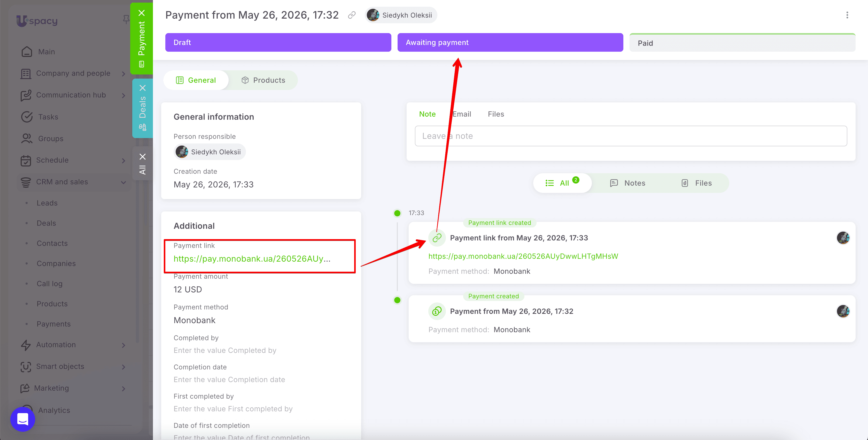Screen dimensions: 868x440
Task: Open the three-dot more options menu
Action: pyautogui.click(x=847, y=15)
